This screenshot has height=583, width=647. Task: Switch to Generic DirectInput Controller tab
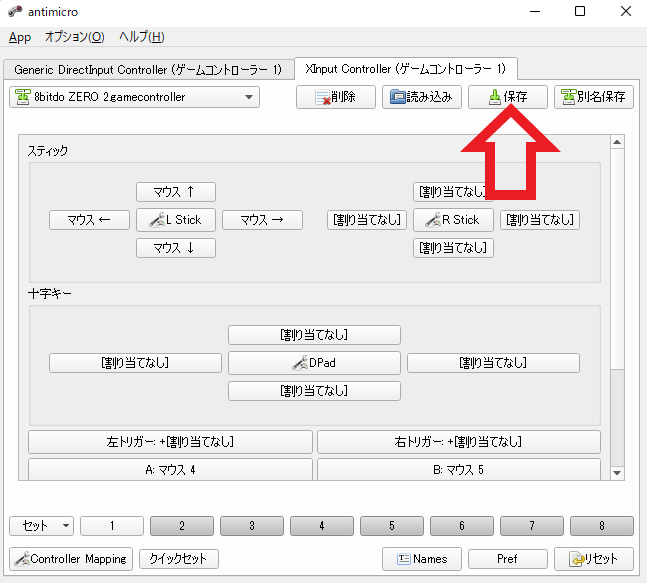[x=148, y=70]
